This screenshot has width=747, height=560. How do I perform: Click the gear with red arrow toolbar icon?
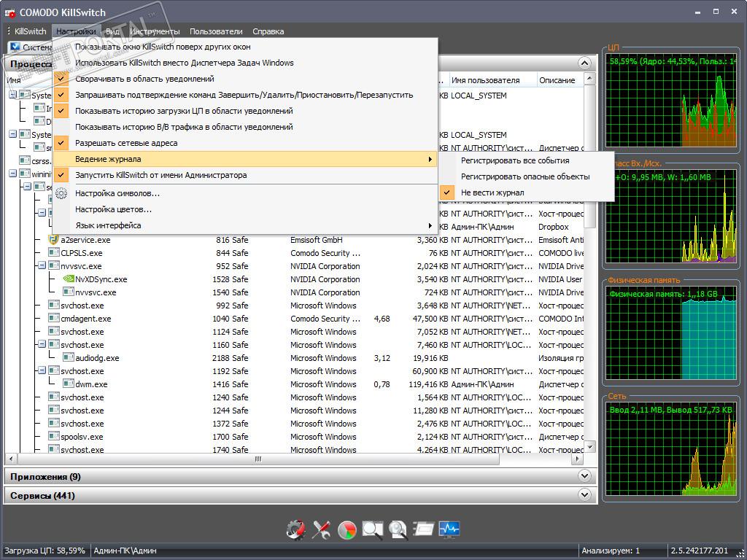point(296,529)
